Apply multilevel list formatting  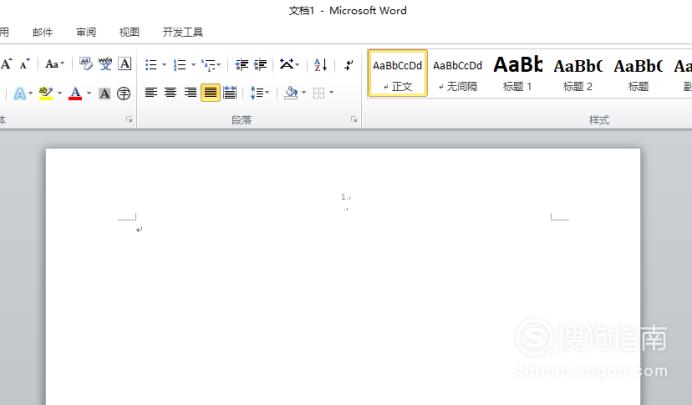pos(208,65)
